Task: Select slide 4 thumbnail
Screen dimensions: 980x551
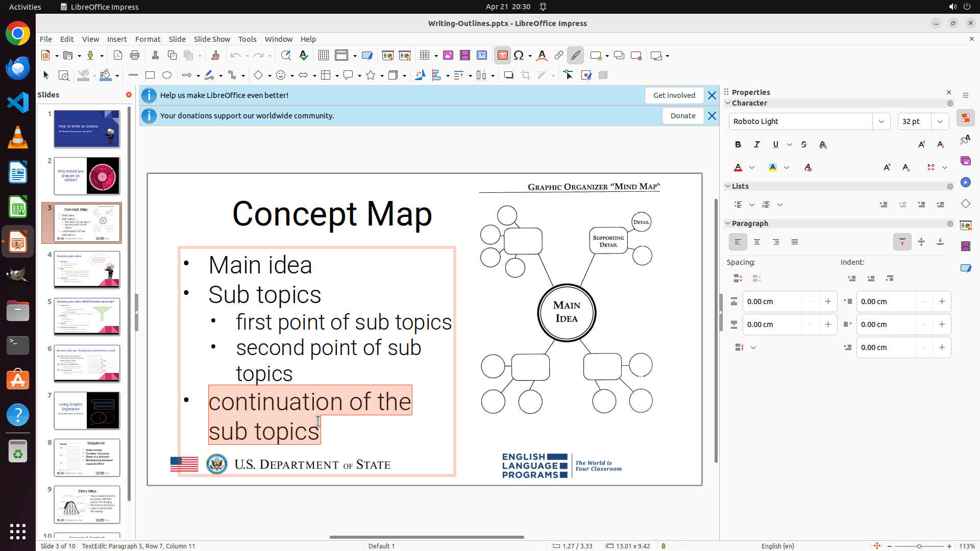Action: coord(87,270)
